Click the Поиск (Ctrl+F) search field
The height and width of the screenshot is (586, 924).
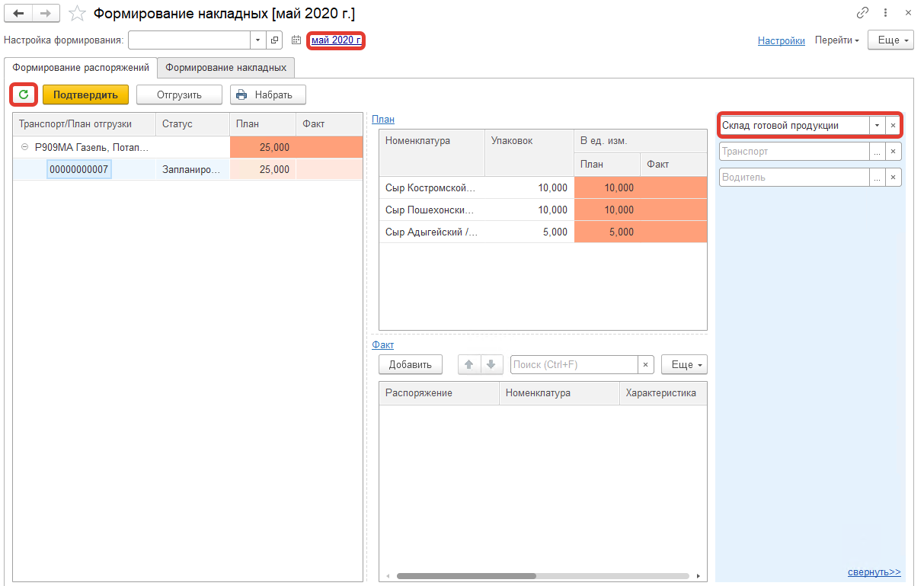574,364
